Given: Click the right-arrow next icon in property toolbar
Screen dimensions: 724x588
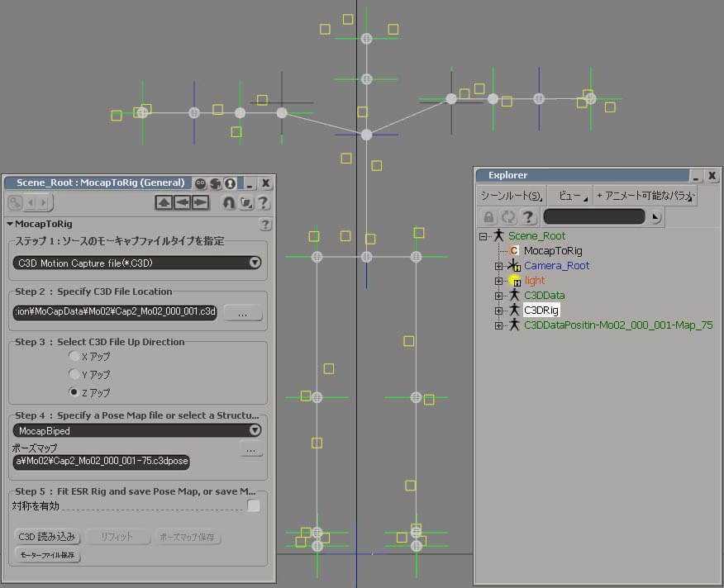Looking at the screenshot, I should (200, 203).
